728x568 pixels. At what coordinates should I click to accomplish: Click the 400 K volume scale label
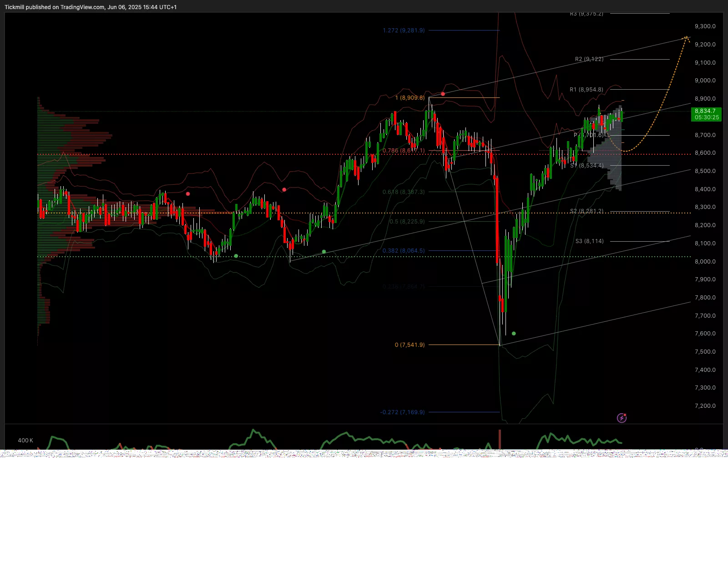[x=25, y=441]
